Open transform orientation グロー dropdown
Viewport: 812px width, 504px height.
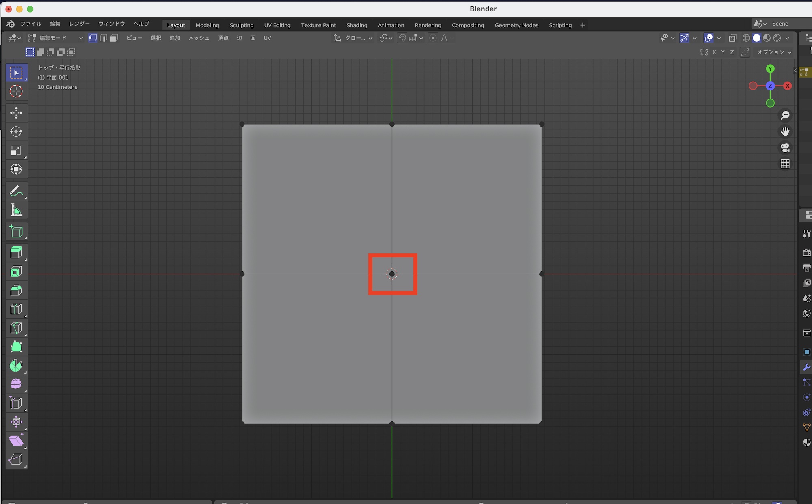point(353,38)
